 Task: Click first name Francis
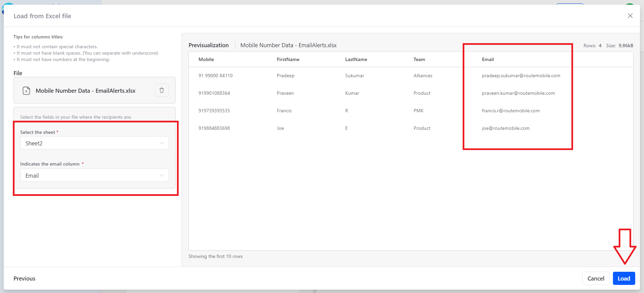[284, 111]
